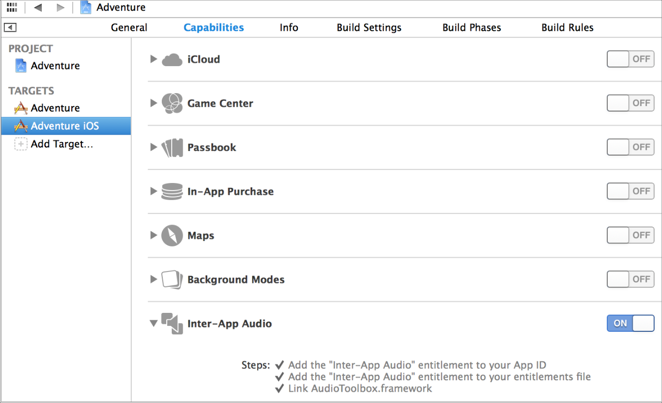Click the Adventure title in the path bar

coord(121,7)
